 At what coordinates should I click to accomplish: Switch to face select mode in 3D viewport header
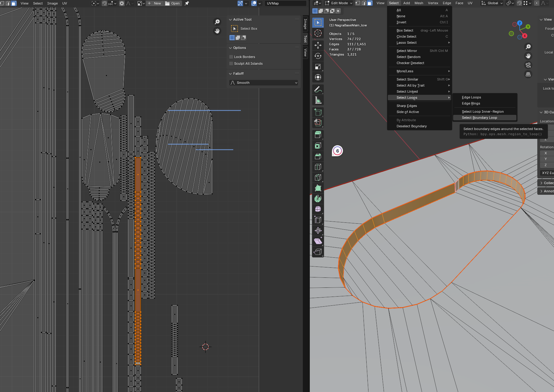click(x=370, y=3)
